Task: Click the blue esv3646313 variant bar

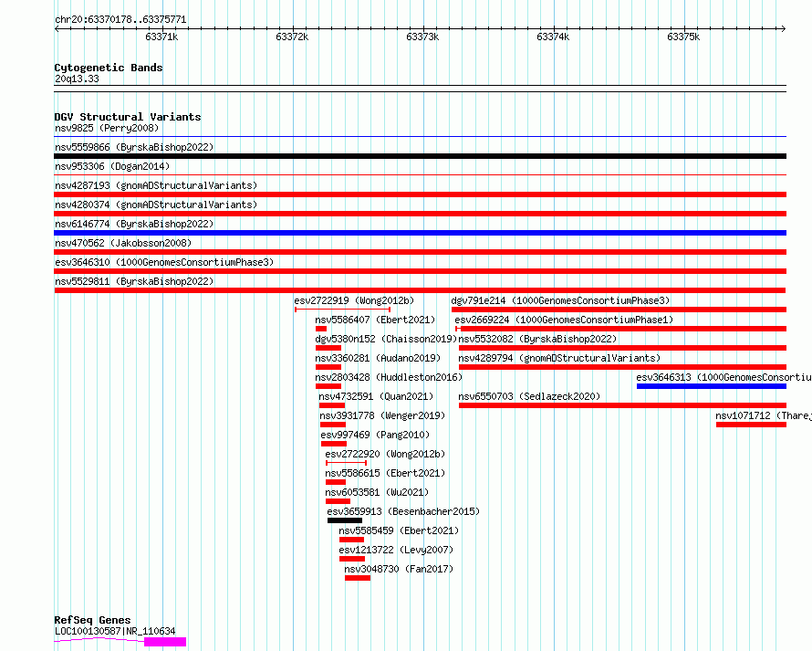Action: pyautogui.click(x=712, y=386)
